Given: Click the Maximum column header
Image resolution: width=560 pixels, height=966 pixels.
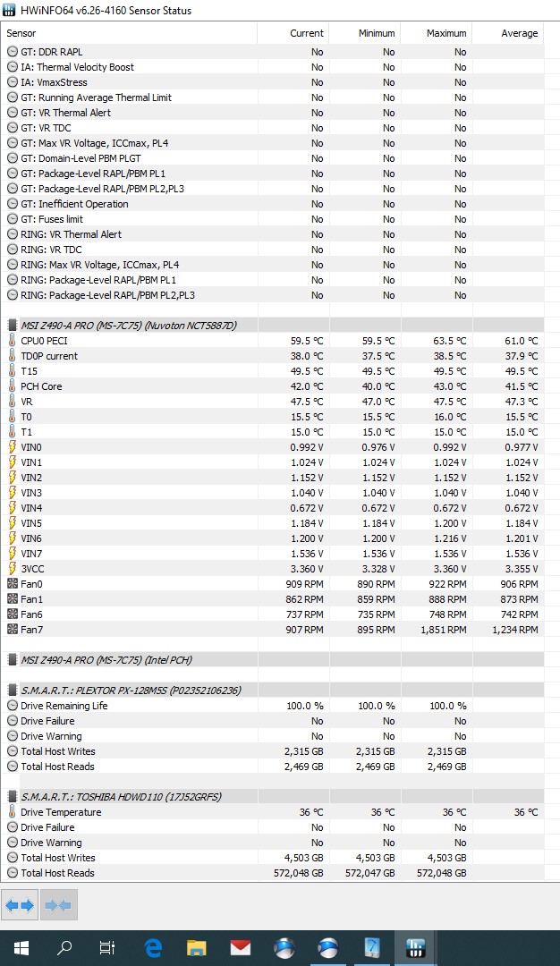Looking at the screenshot, I should (x=436, y=33).
